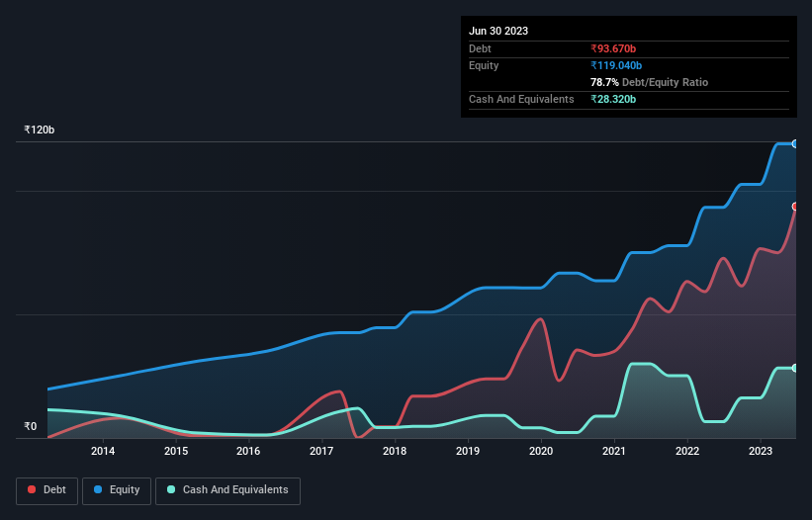The image size is (812, 520).
Task: Select the Cash data point marker
Action: pos(795,368)
